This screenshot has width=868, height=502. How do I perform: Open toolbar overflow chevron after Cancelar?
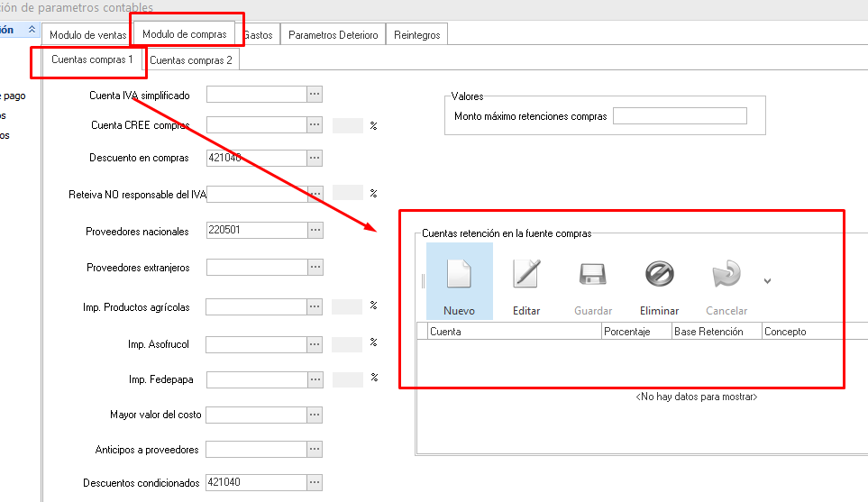point(767,281)
